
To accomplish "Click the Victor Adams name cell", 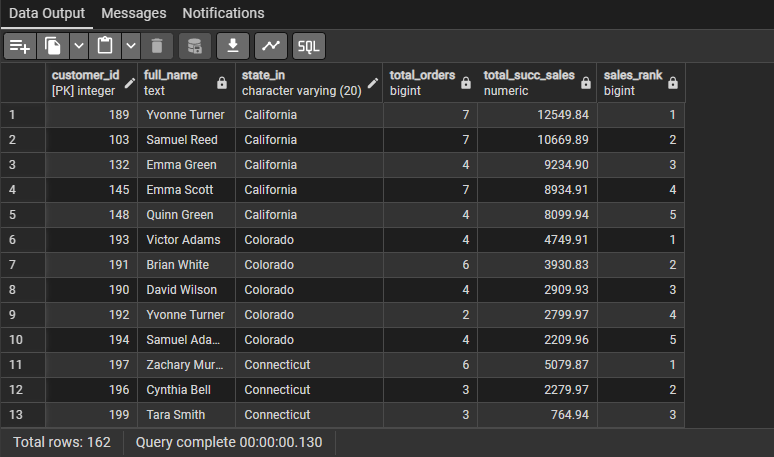I will click(183, 240).
